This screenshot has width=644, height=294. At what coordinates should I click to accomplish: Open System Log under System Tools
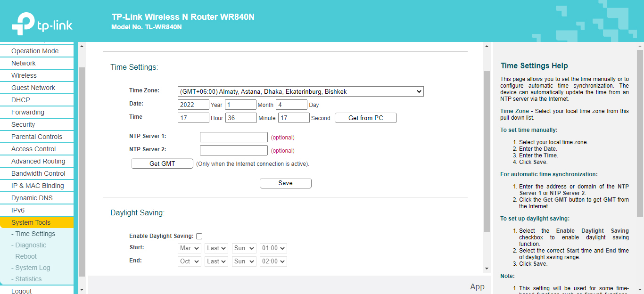tap(33, 268)
